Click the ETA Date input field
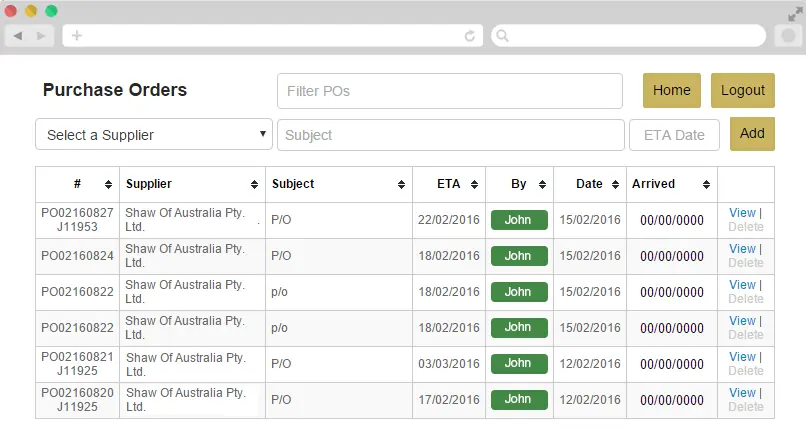Viewport: 806px width, 439px height. pyautogui.click(x=673, y=135)
